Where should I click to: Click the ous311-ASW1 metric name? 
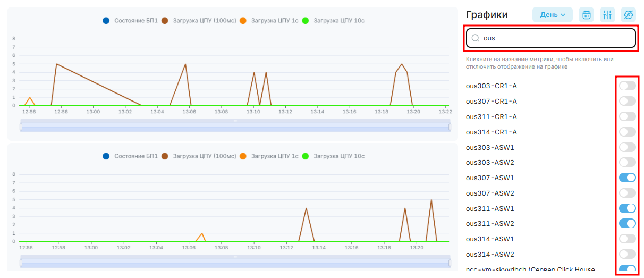(x=490, y=208)
